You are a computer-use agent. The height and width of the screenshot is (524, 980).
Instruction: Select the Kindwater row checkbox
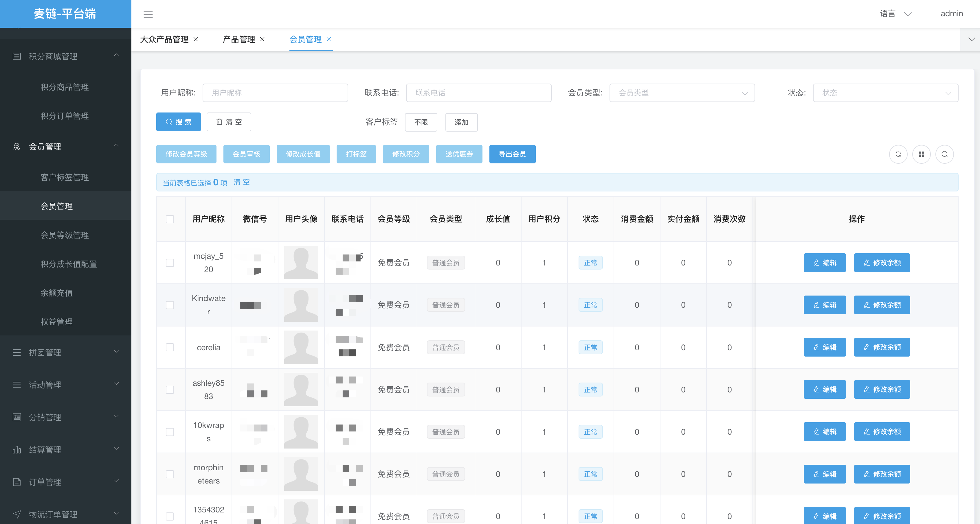tap(170, 305)
